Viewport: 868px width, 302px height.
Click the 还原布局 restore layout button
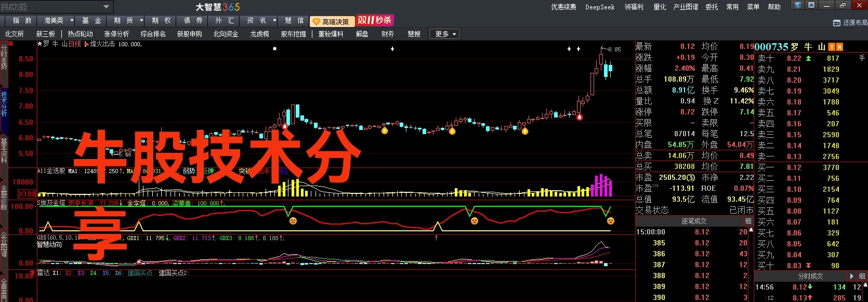[850, 23]
